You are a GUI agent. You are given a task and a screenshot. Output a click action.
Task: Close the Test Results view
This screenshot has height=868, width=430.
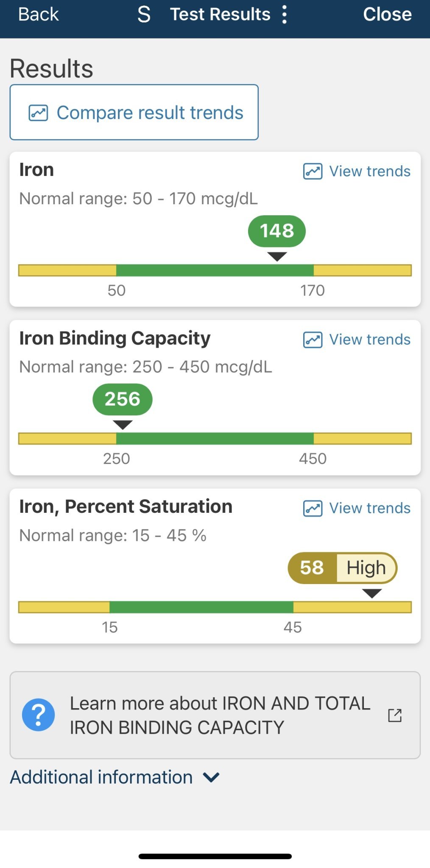[387, 14]
